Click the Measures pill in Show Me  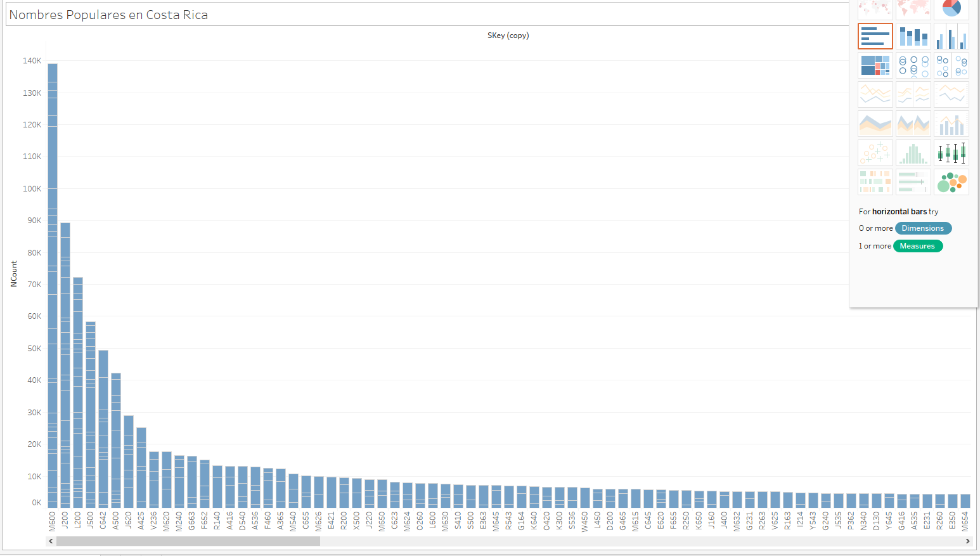tap(917, 246)
